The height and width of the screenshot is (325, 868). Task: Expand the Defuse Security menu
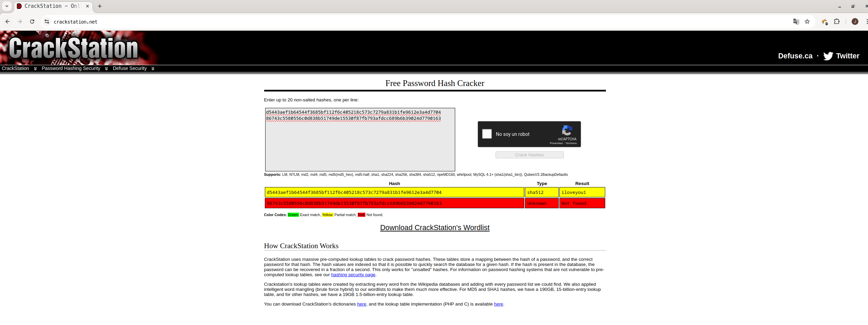tap(133, 68)
